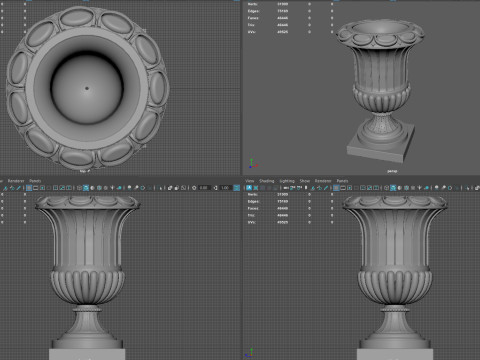Viewport: 480px width, 360px height.
Task: Open the Panels menu in lower-right viewport
Action: point(342,181)
